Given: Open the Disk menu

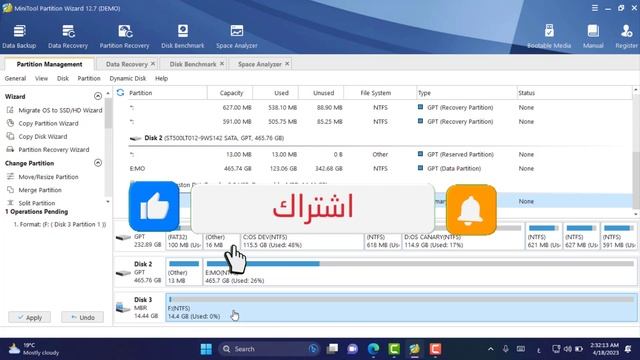Looking at the screenshot, I should [x=62, y=78].
